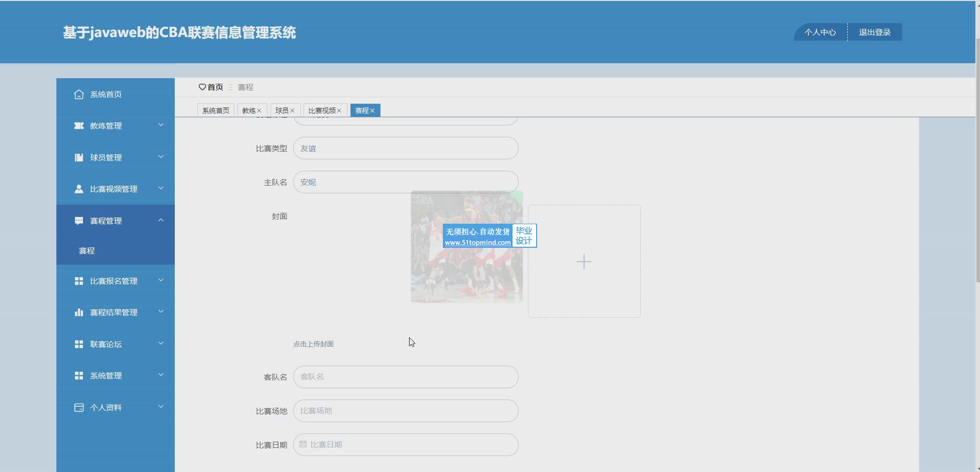Viewport: 980px width, 472px height.
Task: Expand the 联赛论坛 menu chevron
Action: [x=161, y=343]
